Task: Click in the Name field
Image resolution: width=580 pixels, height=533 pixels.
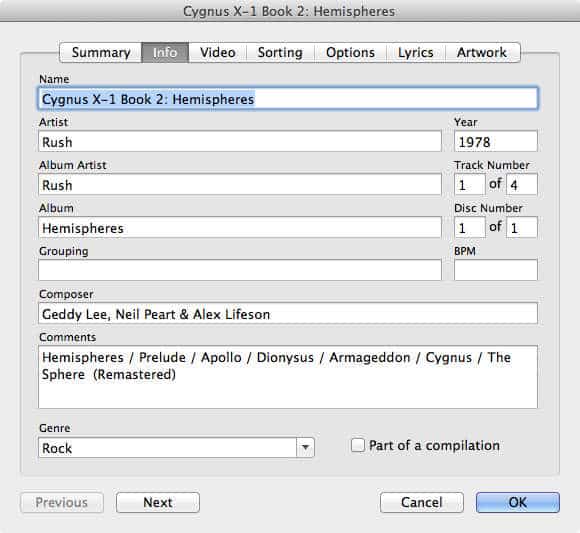Action: pyautogui.click(x=288, y=99)
